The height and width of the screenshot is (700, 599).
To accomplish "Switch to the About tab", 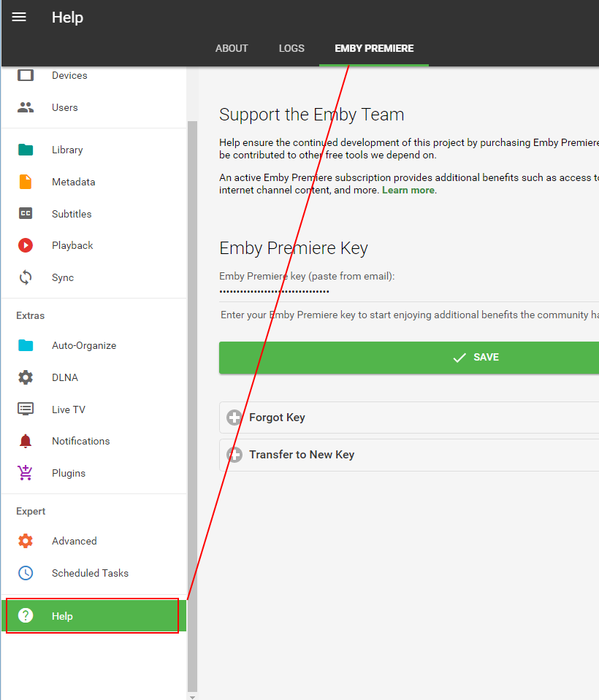I will point(232,48).
